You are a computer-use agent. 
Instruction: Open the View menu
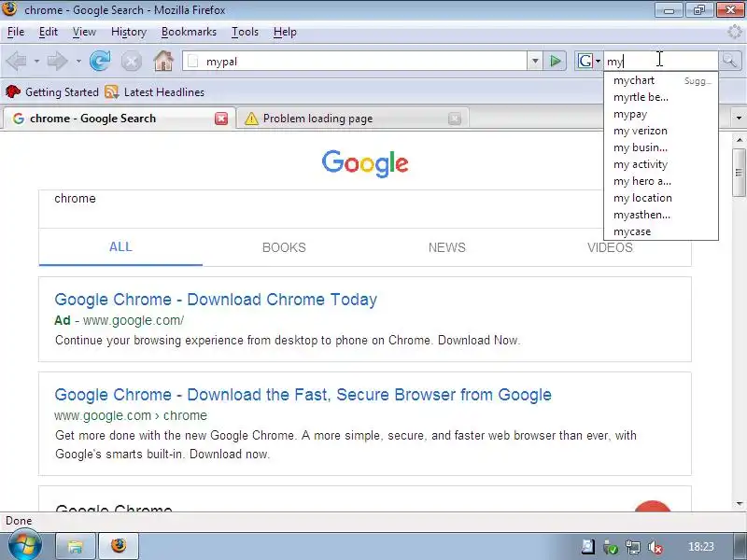point(84,32)
